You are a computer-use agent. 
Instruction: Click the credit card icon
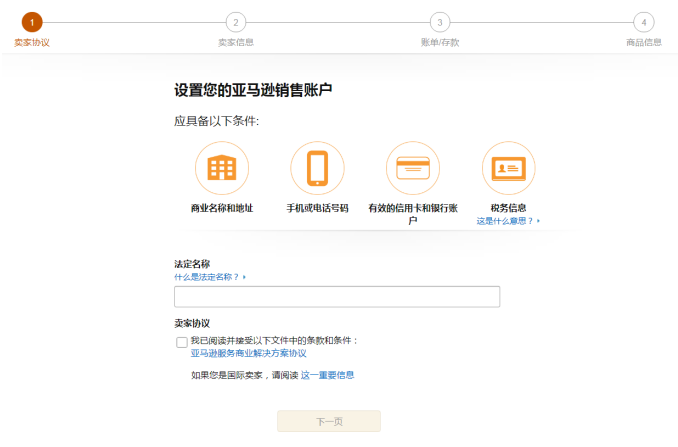[x=413, y=168]
